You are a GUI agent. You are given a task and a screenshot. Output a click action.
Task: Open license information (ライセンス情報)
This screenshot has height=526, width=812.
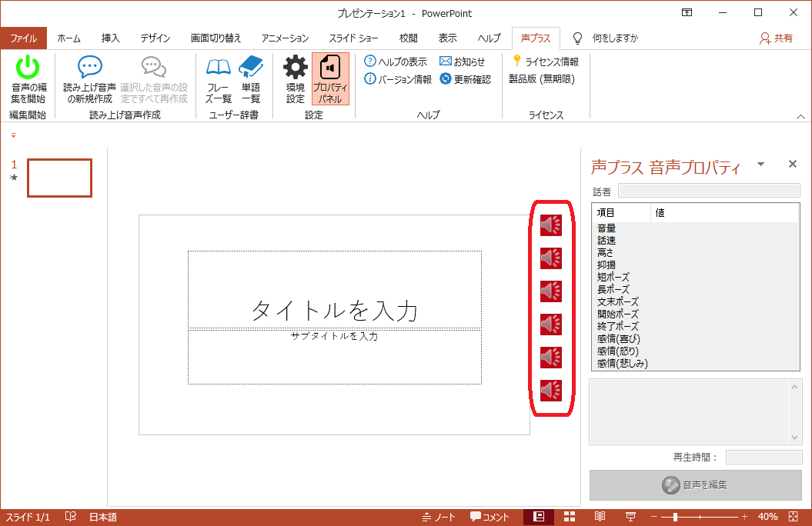pyautogui.click(x=546, y=62)
